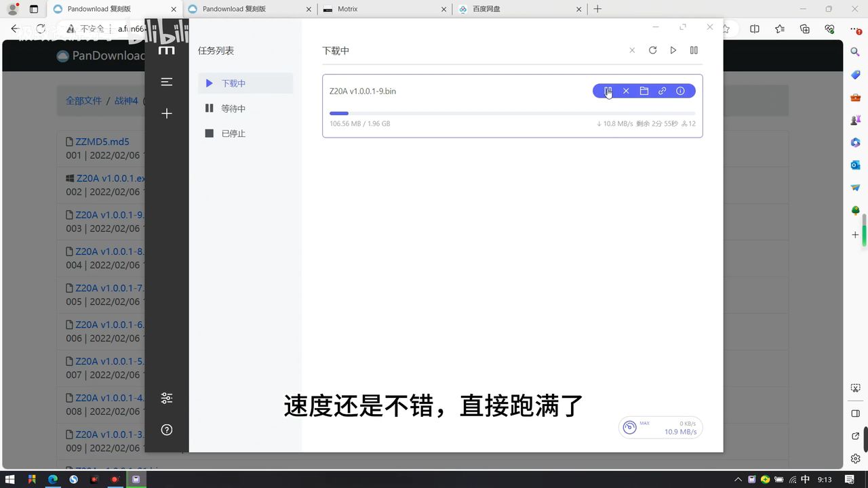Toggle the 中 input method indicator
Image resolution: width=868 pixels, height=488 pixels.
click(806, 479)
